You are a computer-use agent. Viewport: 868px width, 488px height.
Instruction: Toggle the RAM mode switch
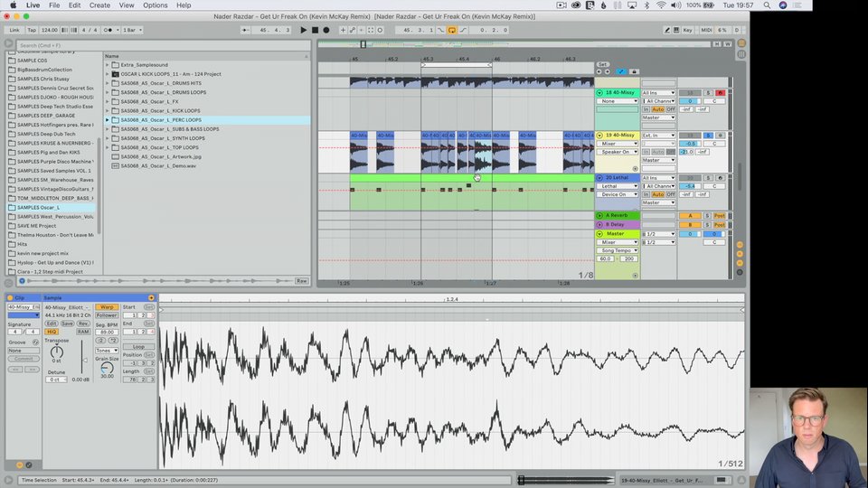(x=83, y=332)
